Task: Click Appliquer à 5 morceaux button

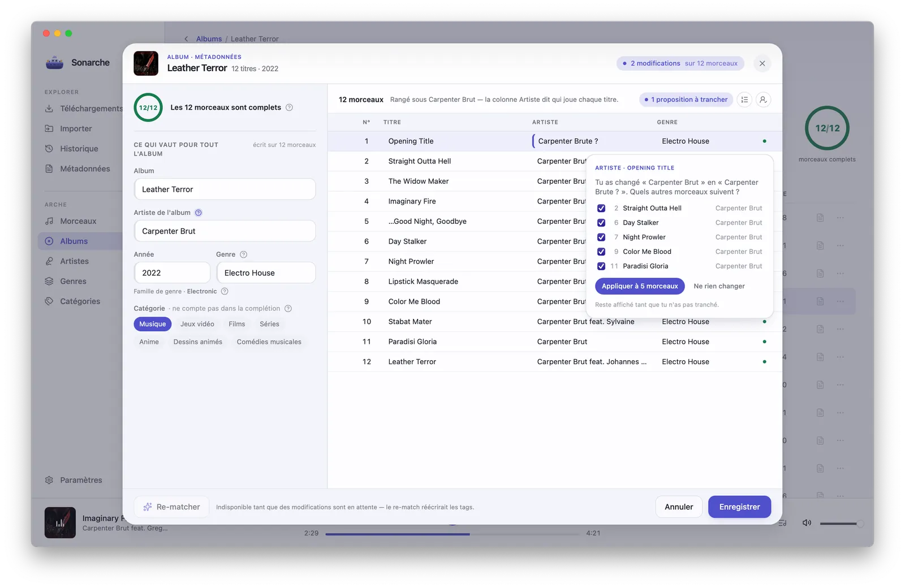Action: [x=640, y=286]
